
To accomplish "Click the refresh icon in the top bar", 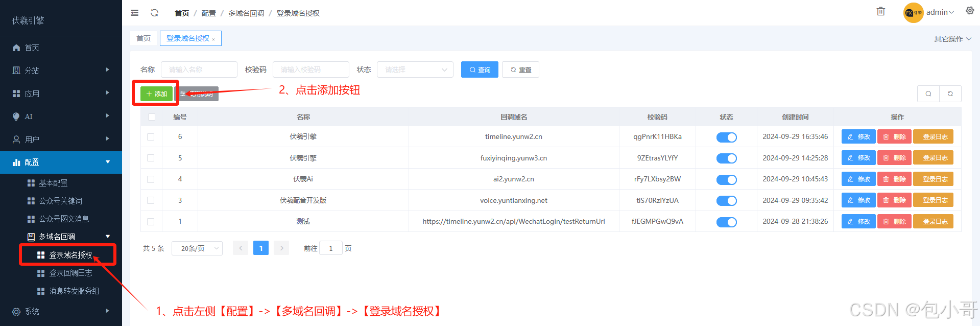I will click(x=155, y=13).
